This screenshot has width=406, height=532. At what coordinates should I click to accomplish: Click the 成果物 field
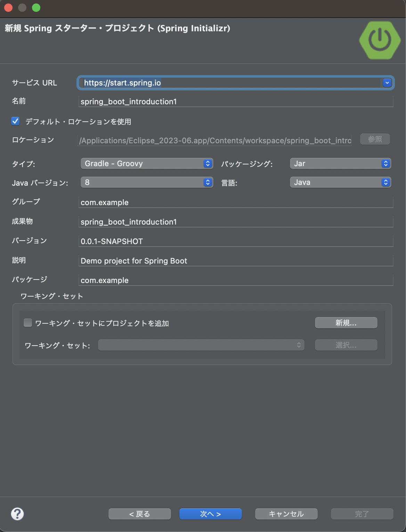pyautogui.click(x=236, y=221)
